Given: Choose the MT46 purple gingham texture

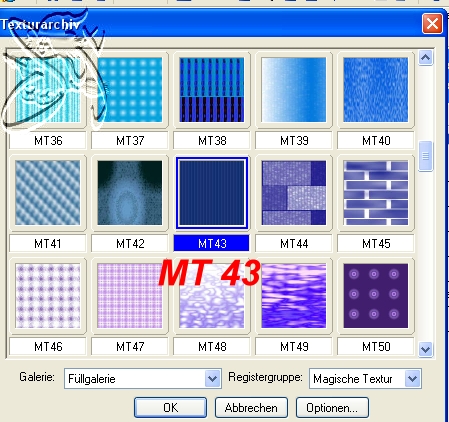Looking at the screenshot, I should [x=48, y=296].
